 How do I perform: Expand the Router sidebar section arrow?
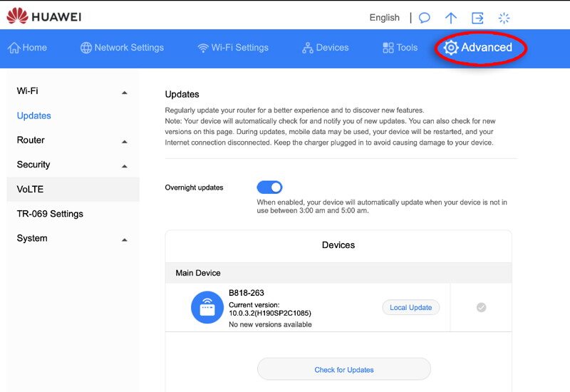pyautogui.click(x=124, y=142)
